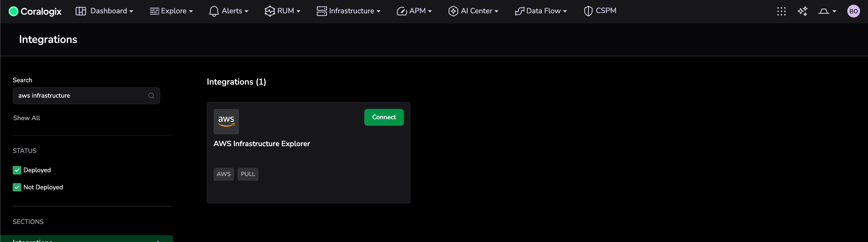Click the STATUS filter heading
The image size is (868, 242).
point(25,151)
